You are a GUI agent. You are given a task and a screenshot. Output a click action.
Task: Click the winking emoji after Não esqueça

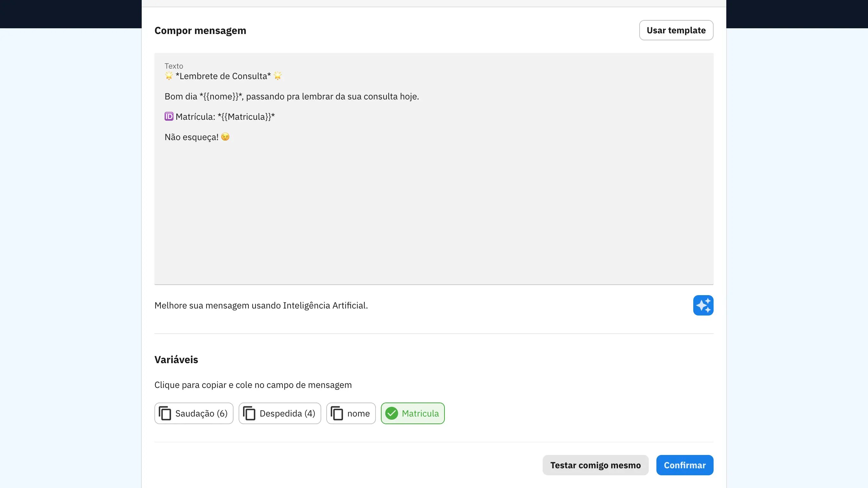tap(225, 137)
